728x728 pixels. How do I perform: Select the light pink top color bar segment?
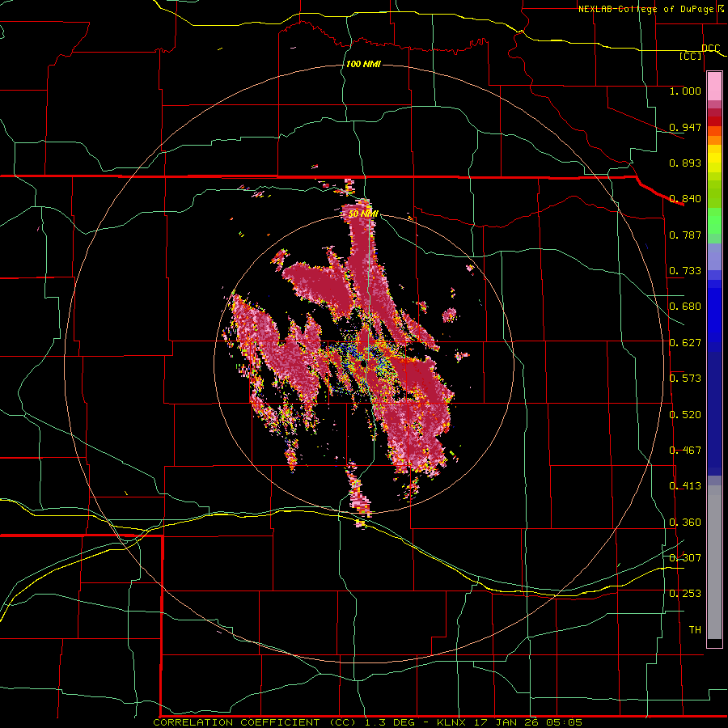click(714, 87)
